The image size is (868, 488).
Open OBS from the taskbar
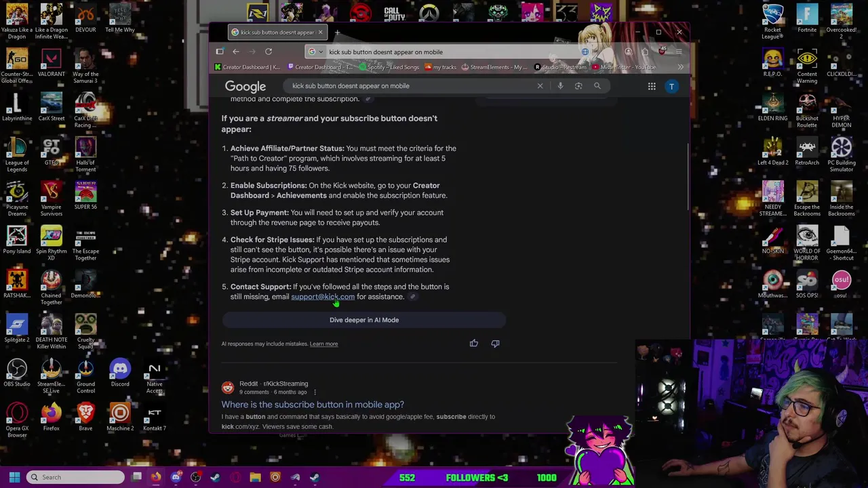[195, 477]
